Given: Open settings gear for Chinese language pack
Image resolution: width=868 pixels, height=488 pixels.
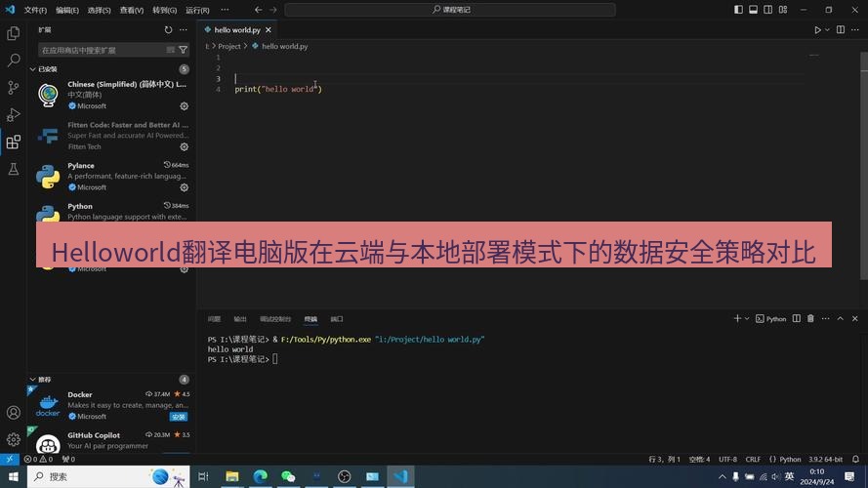Looking at the screenshot, I should (185, 105).
